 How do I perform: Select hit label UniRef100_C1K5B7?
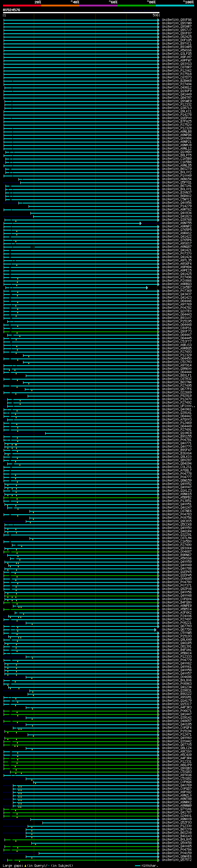(x=177, y=287)
